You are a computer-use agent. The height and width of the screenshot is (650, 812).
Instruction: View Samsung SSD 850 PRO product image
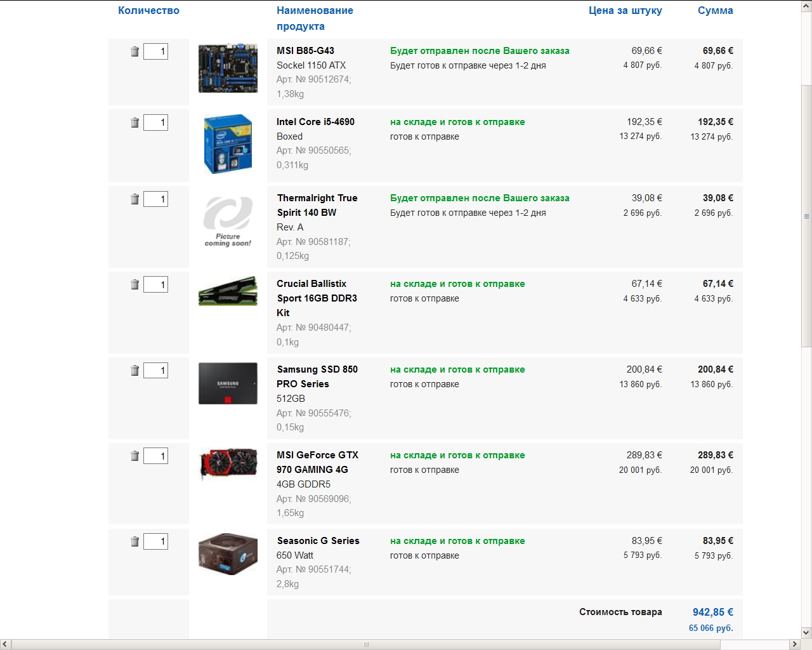pos(228,383)
